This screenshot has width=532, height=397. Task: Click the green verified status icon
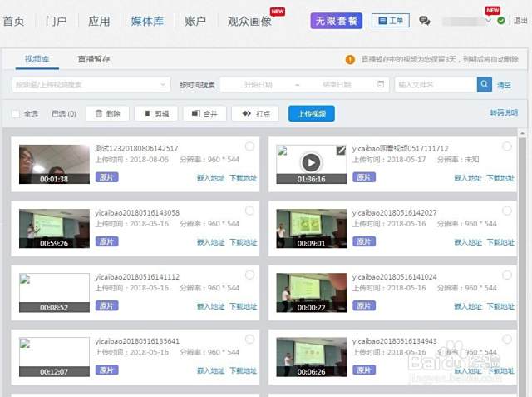point(500,21)
